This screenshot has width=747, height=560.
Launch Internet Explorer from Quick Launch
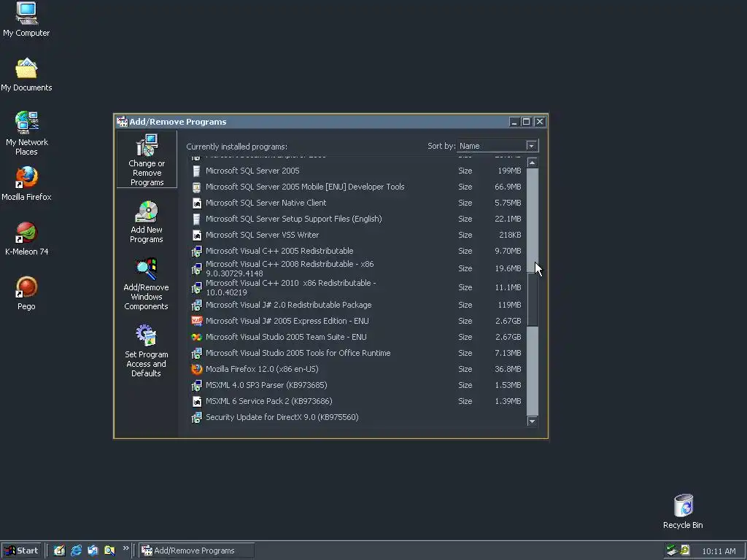click(76, 551)
